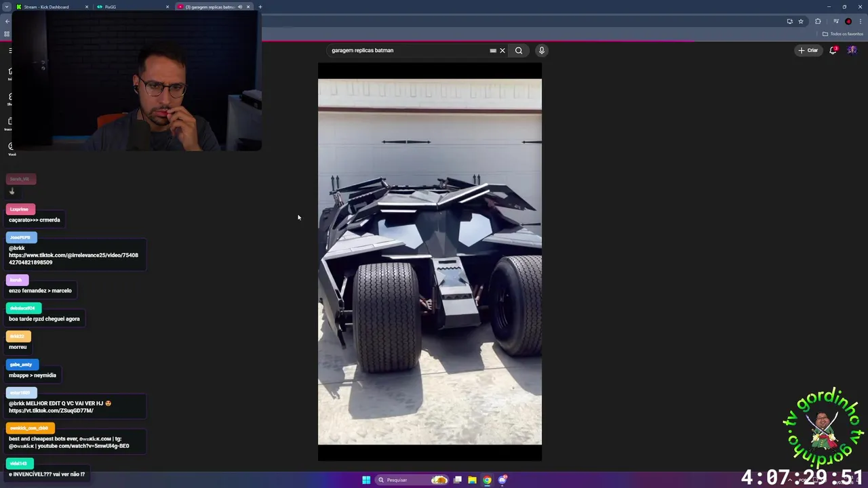Image resolution: width=868 pixels, height=488 pixels.
Task: Open the Chrome profile avatar
Action: pos(848,21)
